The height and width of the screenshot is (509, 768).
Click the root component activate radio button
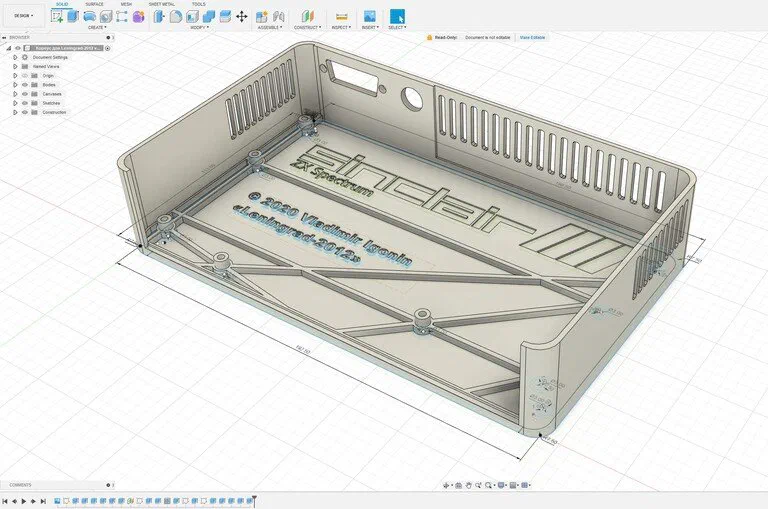107,48
